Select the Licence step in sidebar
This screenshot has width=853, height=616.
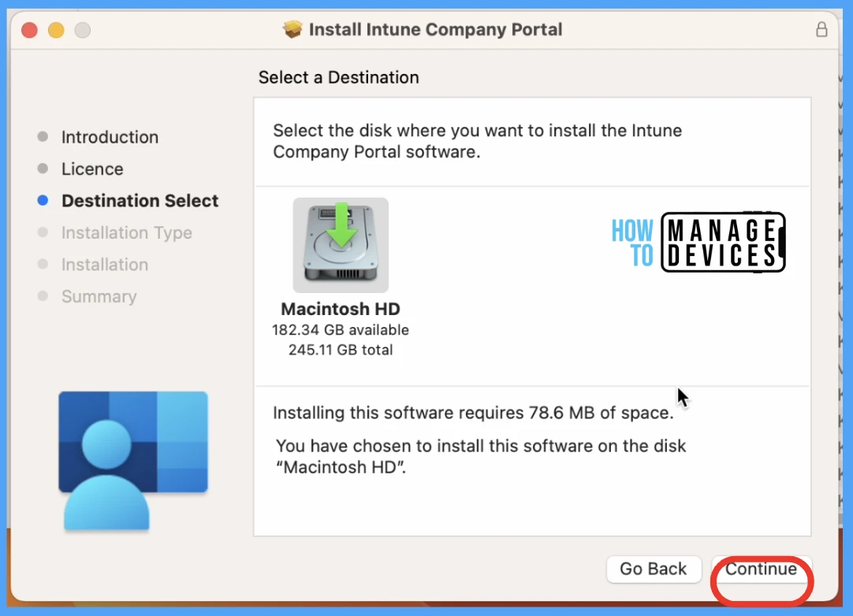tap(92, 169)
